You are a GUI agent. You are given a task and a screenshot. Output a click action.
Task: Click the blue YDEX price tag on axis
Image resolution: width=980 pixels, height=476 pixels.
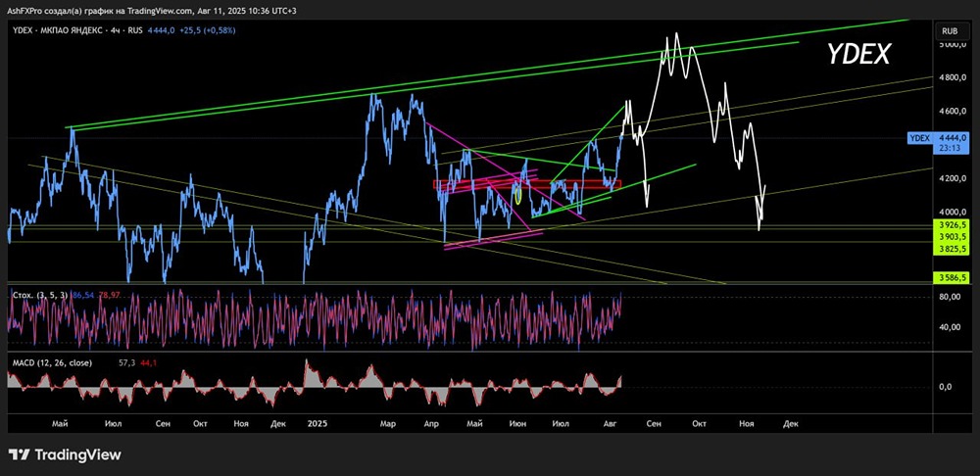click(x=920, y=138)
